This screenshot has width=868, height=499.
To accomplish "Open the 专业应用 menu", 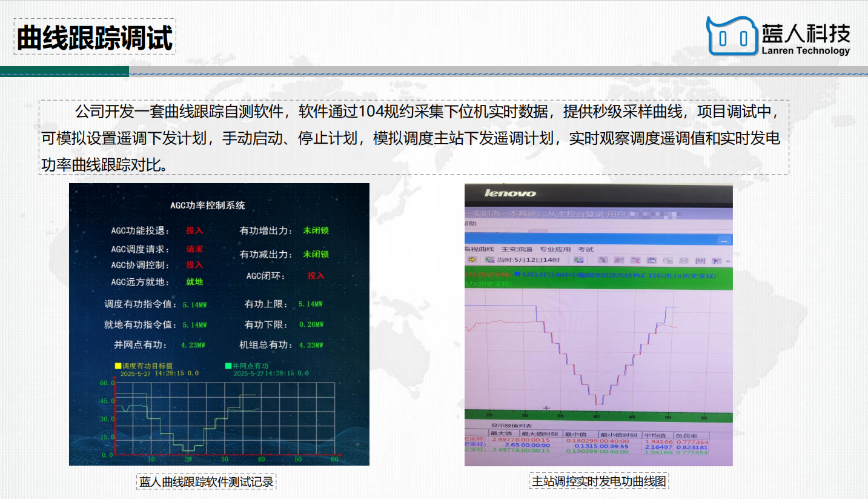I will [x=555, y=249].
